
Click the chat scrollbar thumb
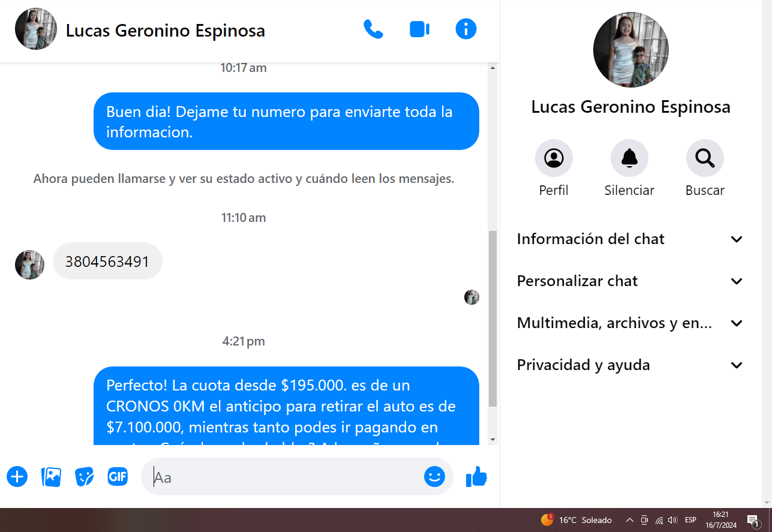coord(493,318)
